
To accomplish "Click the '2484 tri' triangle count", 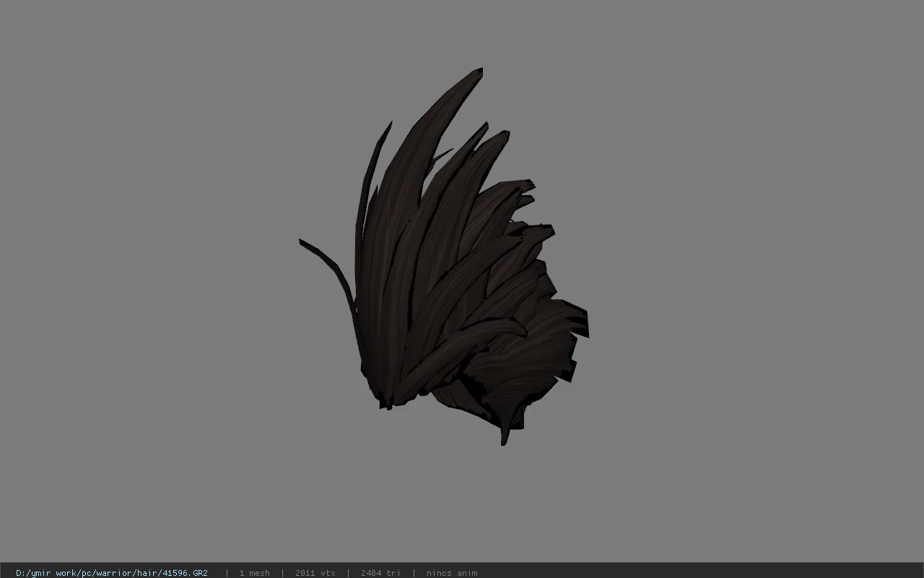I will click(x=380, y=573).
